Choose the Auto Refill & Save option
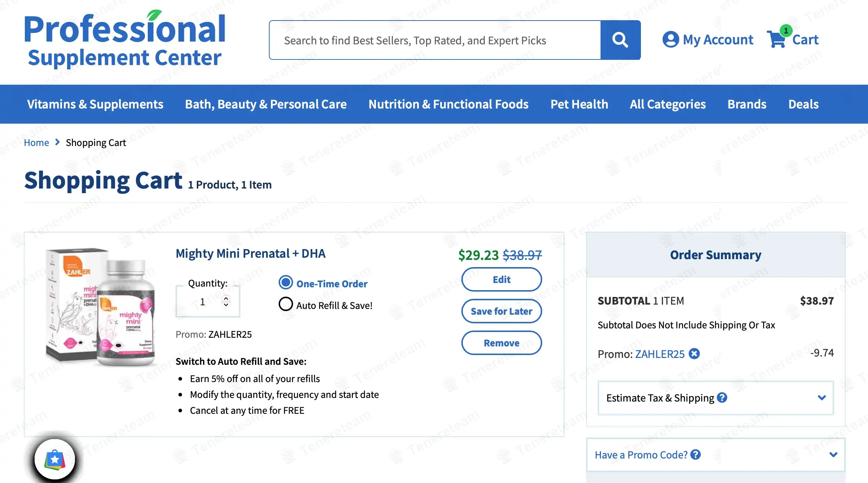The image size is (868, 483). coord(286,304)
